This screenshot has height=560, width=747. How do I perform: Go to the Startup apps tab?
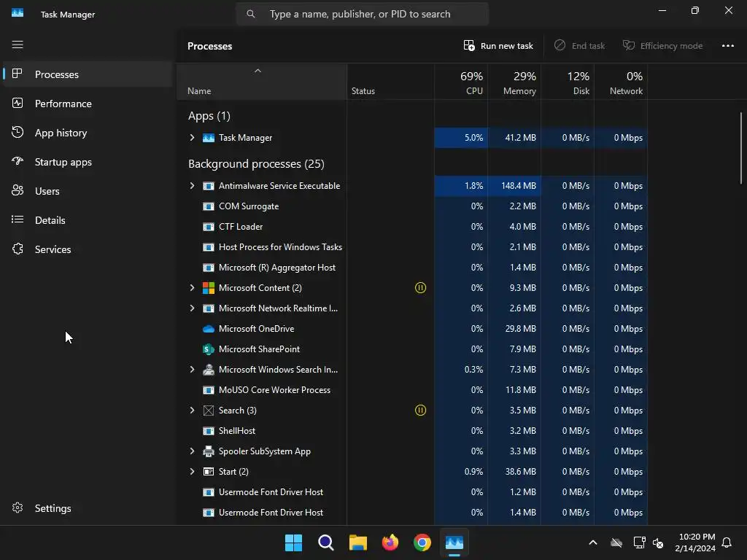88,162
